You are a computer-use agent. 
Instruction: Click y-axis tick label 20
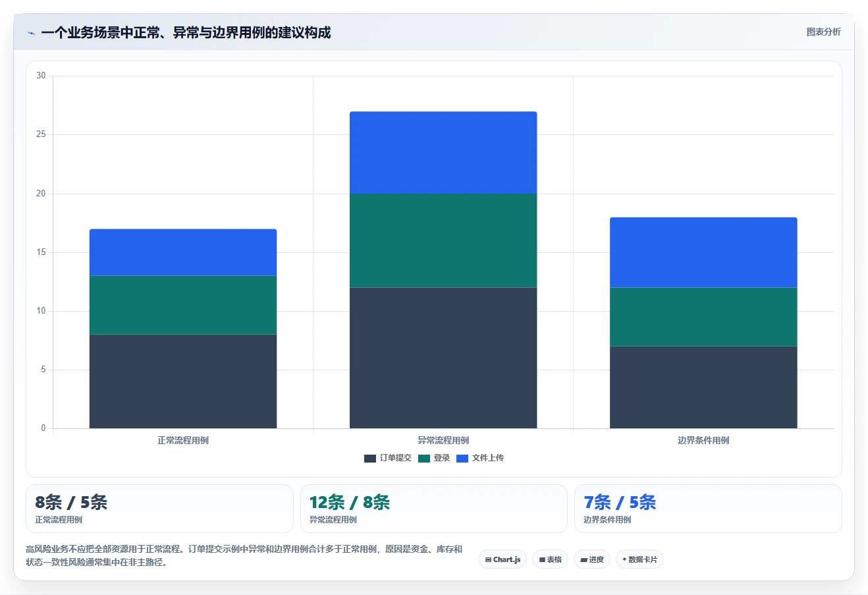[41, 194]
